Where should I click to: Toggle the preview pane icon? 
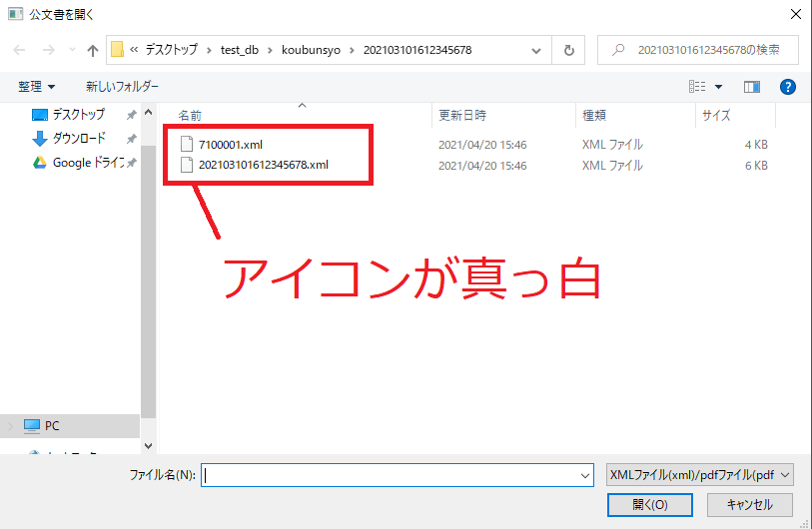tap(752, 87)
